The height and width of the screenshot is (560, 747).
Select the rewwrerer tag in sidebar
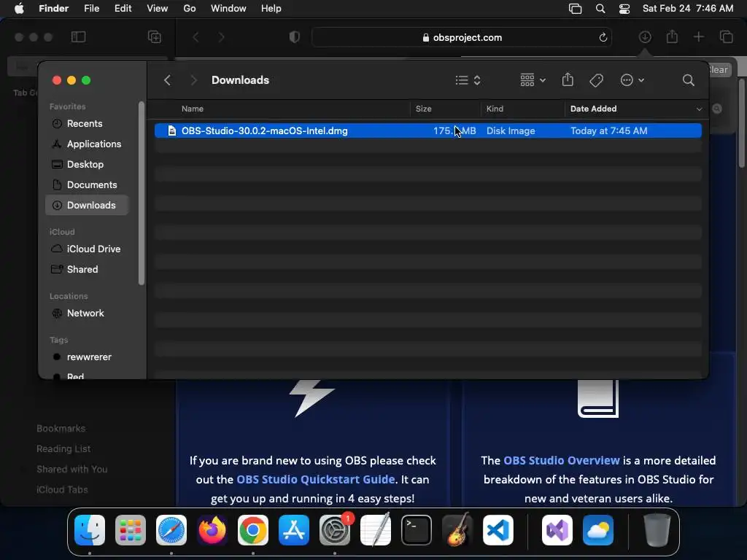(x=87, y=357)
